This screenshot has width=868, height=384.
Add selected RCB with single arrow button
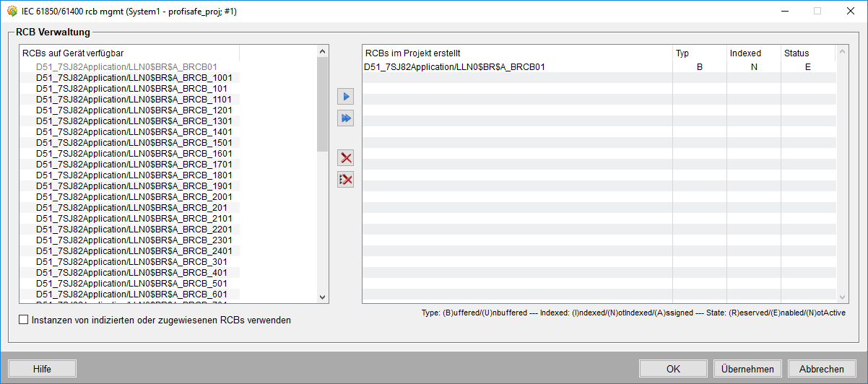[x=346, y=97]
